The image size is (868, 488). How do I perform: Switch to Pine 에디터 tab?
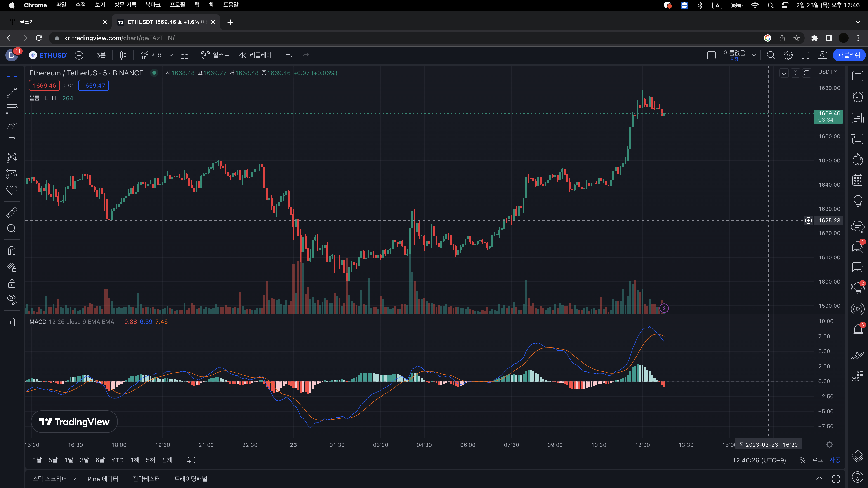coord(102,479)
